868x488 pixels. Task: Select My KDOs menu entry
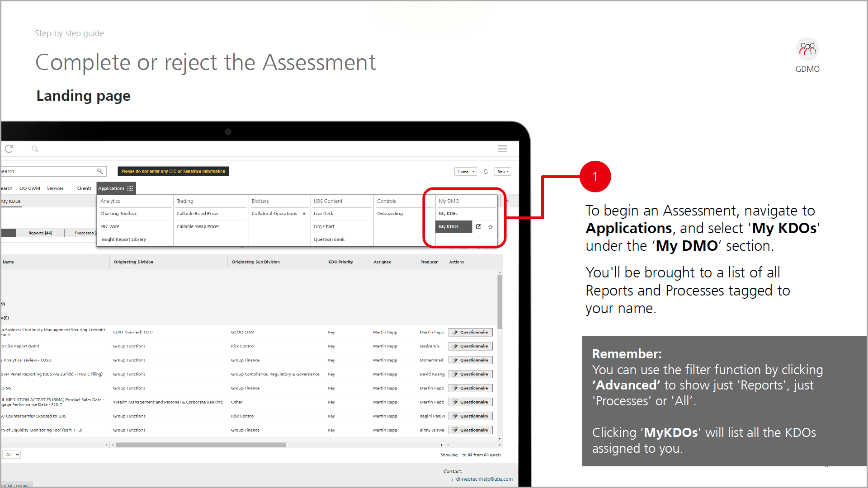point(449,227)
